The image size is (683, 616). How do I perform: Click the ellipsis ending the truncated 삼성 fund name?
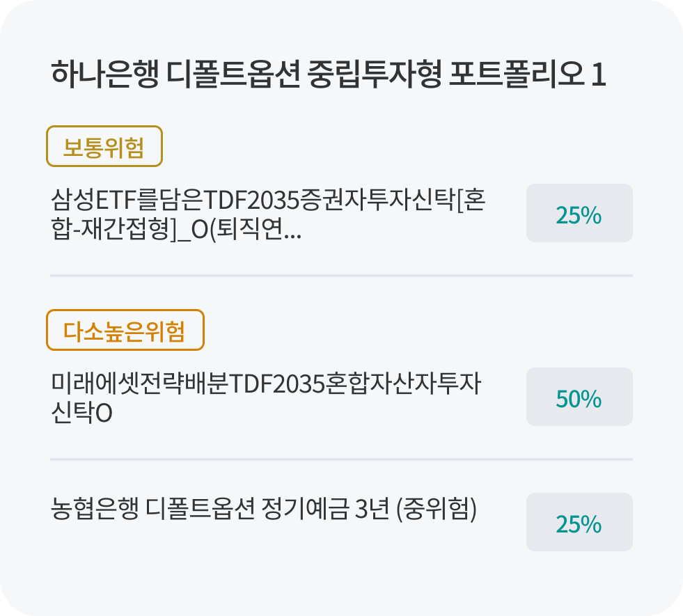[293, 234]
